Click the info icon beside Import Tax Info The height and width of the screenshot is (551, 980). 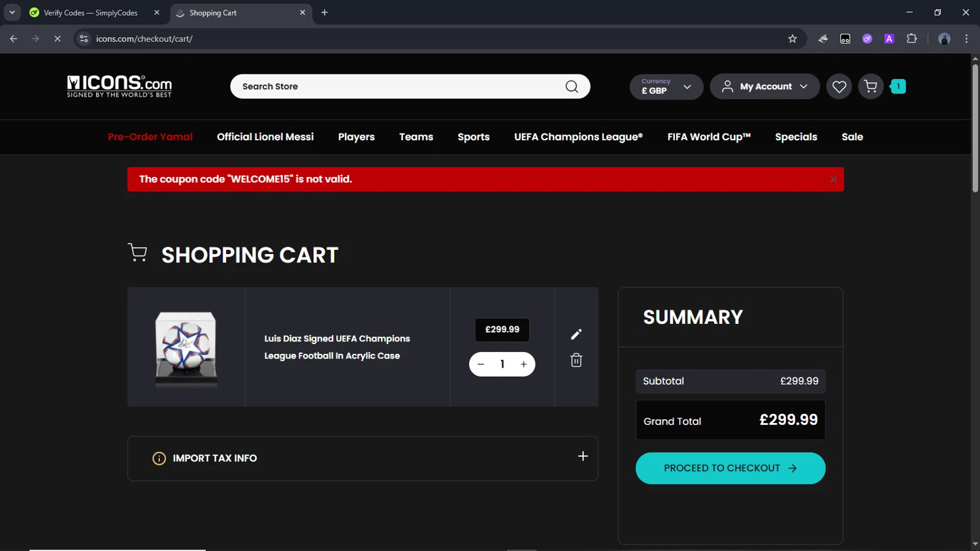(x=159, y=458)
